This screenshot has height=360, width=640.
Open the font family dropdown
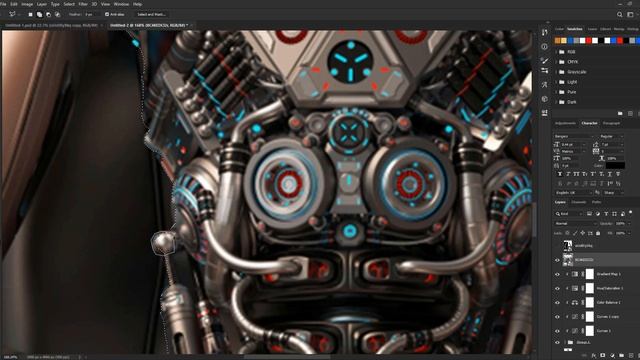tap(574, 136)
